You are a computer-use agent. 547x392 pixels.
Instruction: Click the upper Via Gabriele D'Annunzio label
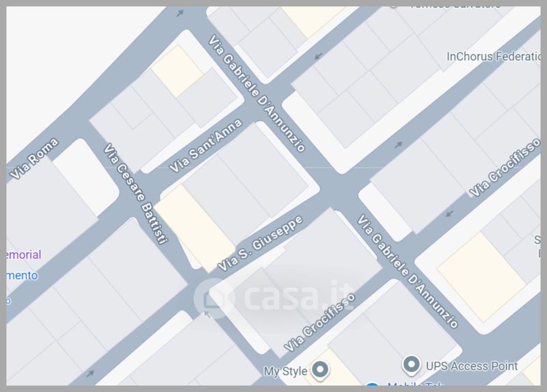tap(257, 93)
